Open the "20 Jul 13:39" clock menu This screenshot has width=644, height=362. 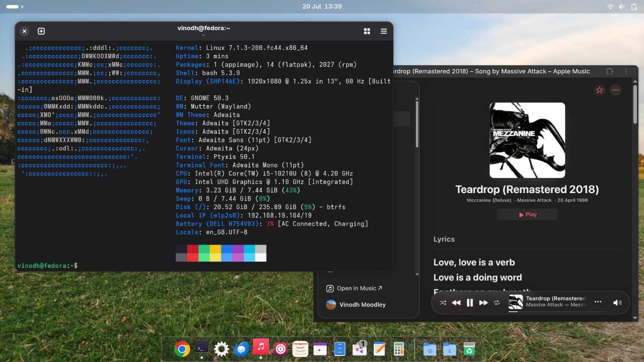click(x=322, y=7)
